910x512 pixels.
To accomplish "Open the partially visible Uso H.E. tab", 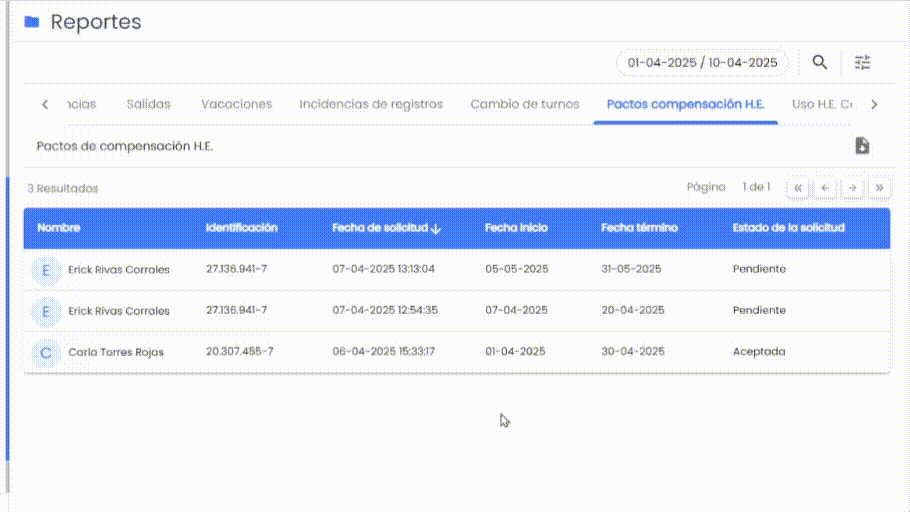I will pyautogui.click(x=822, y=104).
